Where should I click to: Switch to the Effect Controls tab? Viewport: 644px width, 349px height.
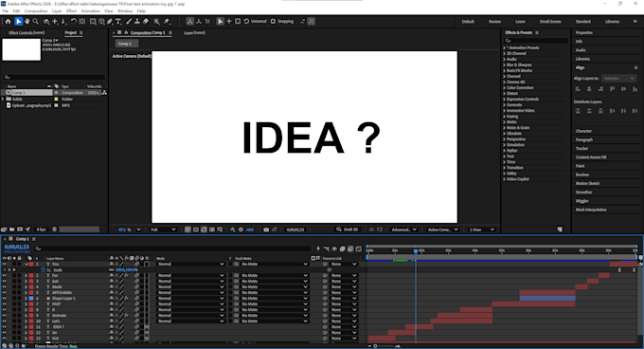pyautogui.click(x=27, y=33)
